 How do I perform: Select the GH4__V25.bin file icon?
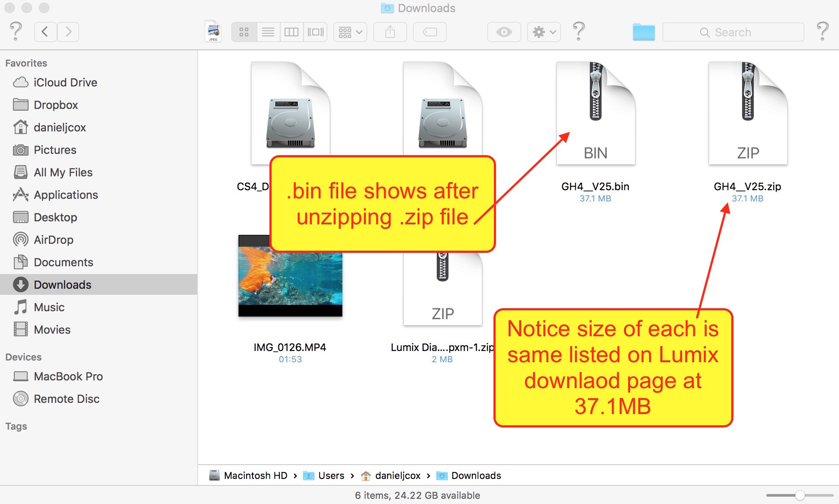click(596, 113)
